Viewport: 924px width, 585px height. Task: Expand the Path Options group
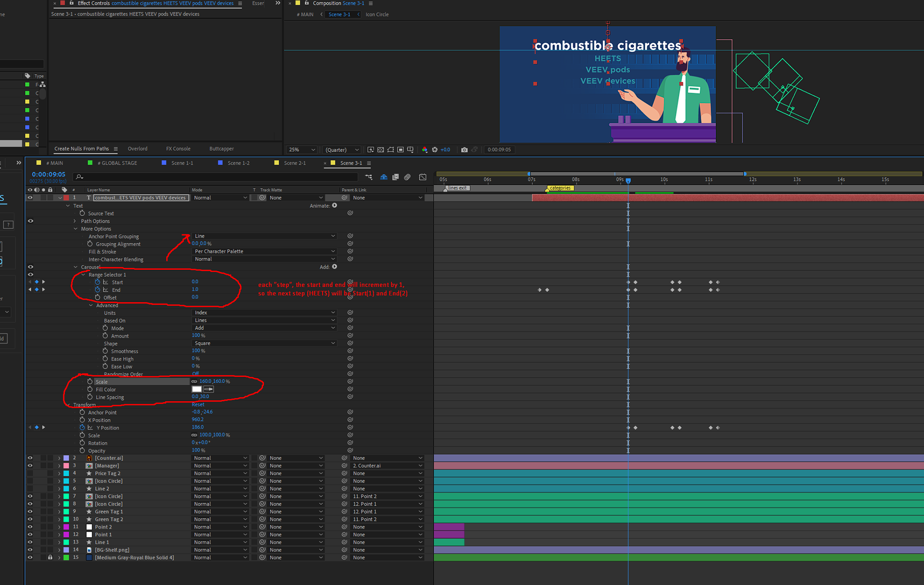pyautogui.click(x=75, y=221)
